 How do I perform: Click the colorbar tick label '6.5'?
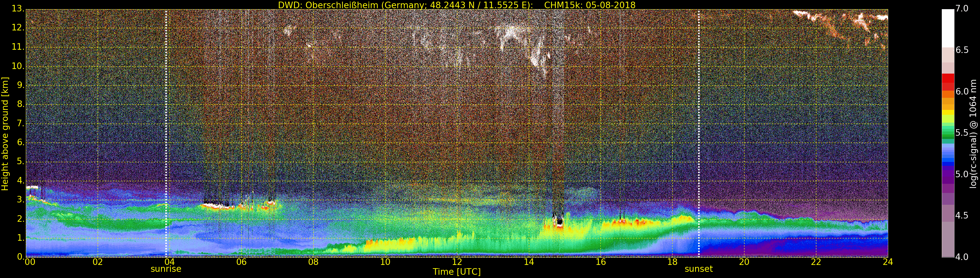[962, 50]
